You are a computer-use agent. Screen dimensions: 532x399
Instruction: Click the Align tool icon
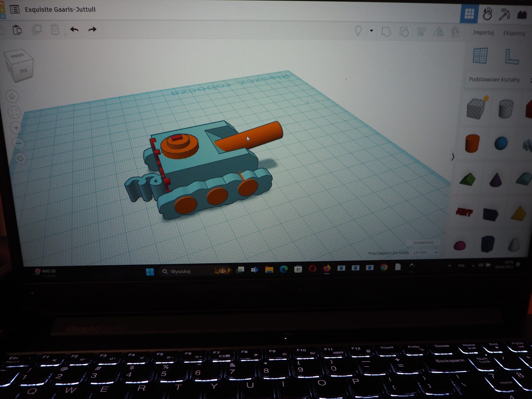click(422, 32)
